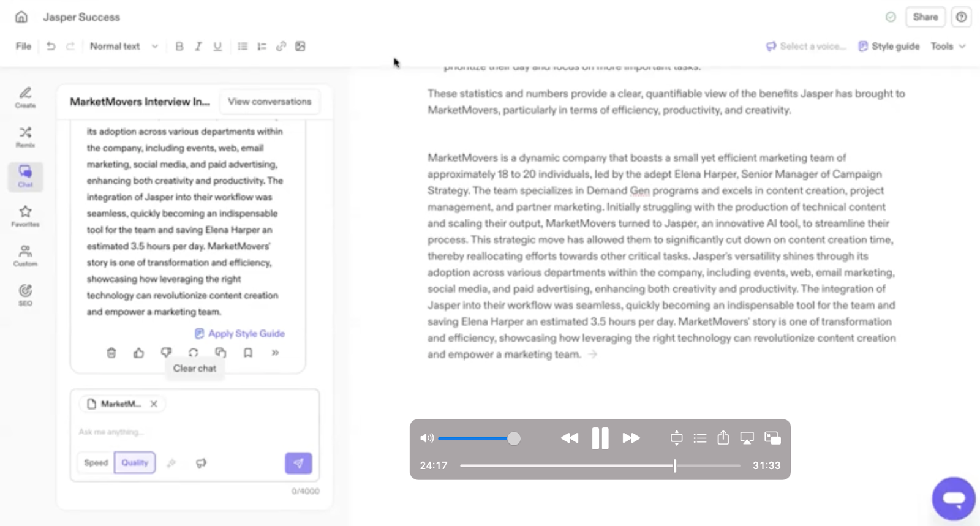The width and height of the screenshot is (980, 526).
Task: Toggle bold formatting
Action: pyautogui.click(x=179, y=47)
